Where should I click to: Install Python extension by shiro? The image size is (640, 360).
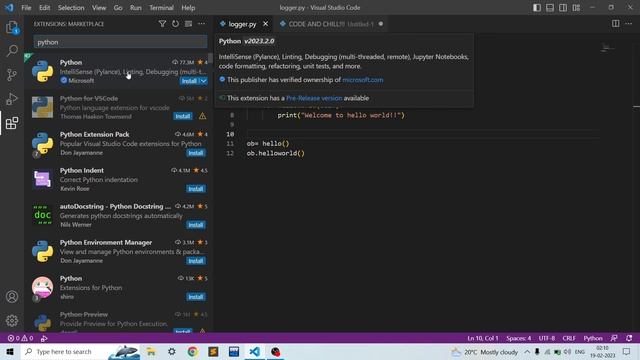click(196, 297)
